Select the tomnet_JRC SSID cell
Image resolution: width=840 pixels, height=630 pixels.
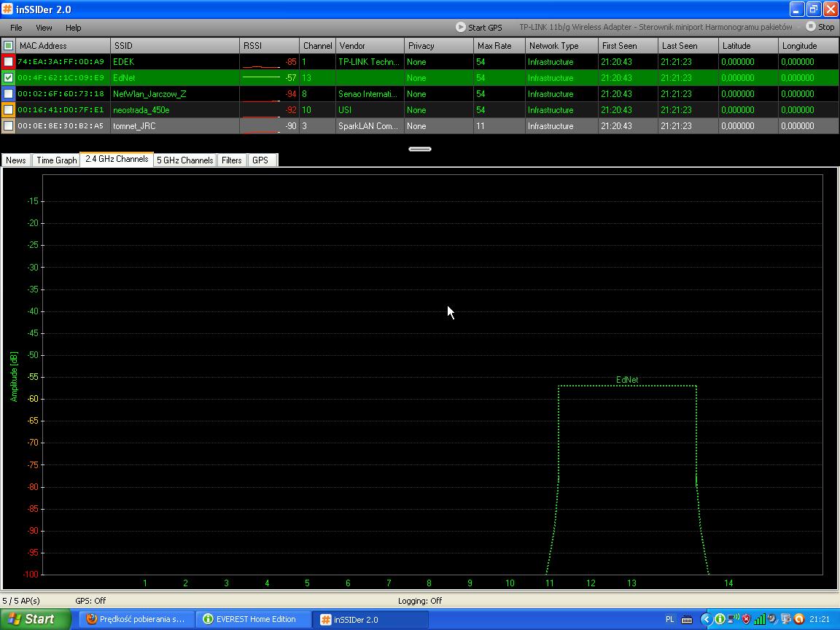[x=175, y=126]
